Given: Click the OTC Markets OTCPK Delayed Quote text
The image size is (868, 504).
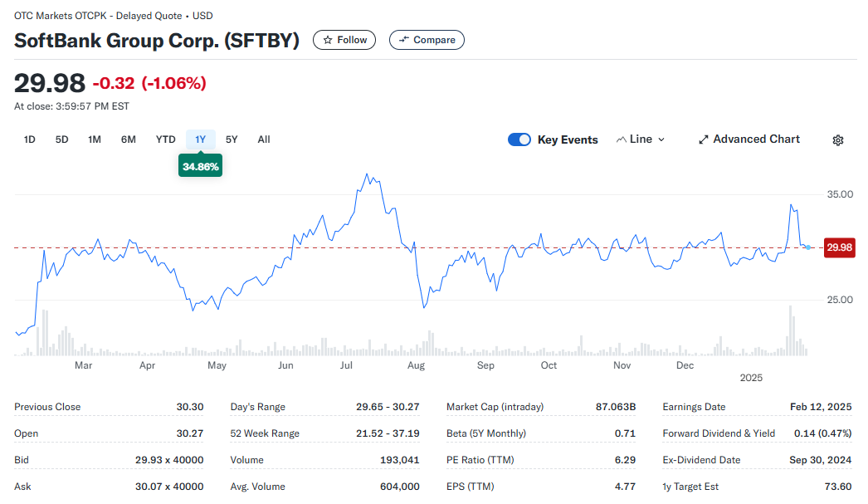Looking at the screenshot, I should (114, 16).
